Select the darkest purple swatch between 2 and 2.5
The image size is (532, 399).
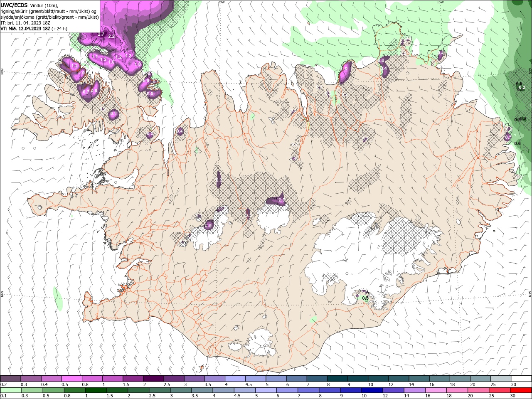tap(153, 379)
